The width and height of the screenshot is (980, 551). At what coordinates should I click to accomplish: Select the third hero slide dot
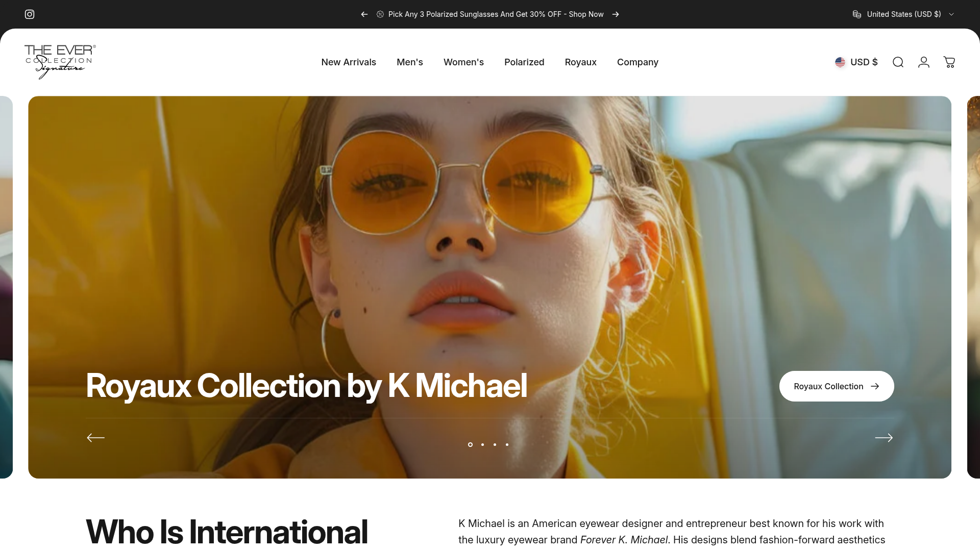495,444
